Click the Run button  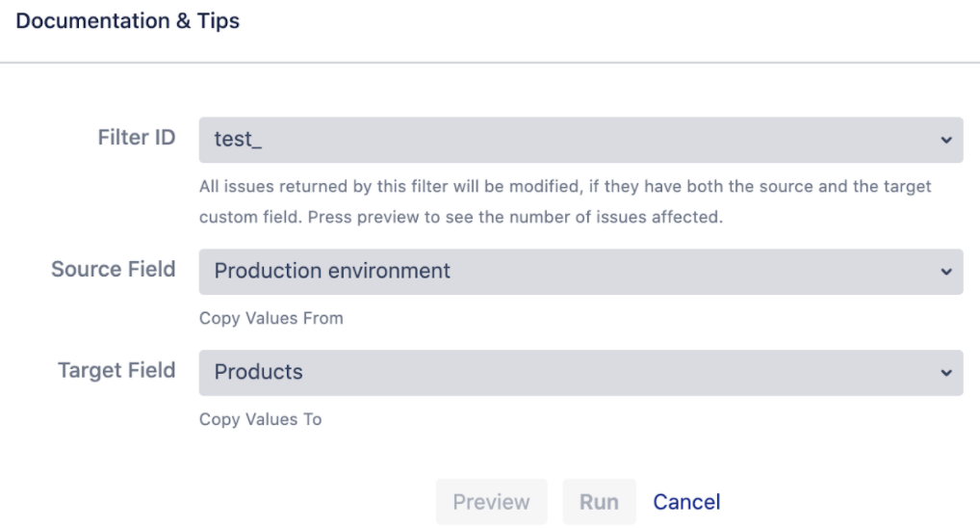click(599, 502)
